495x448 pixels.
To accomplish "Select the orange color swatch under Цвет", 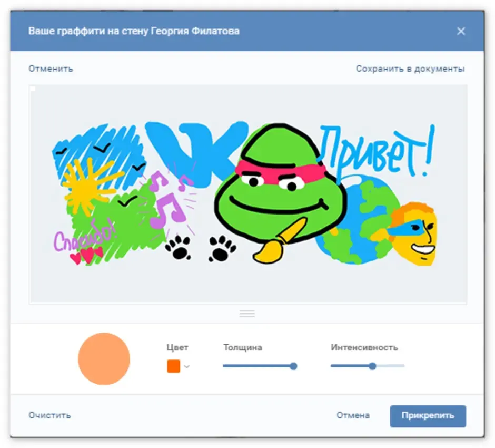I will 173,366.
